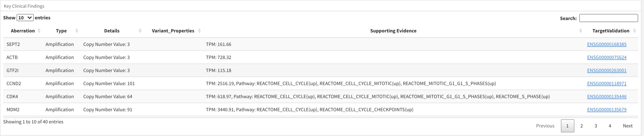Click the Type column sort arrows

77,31
